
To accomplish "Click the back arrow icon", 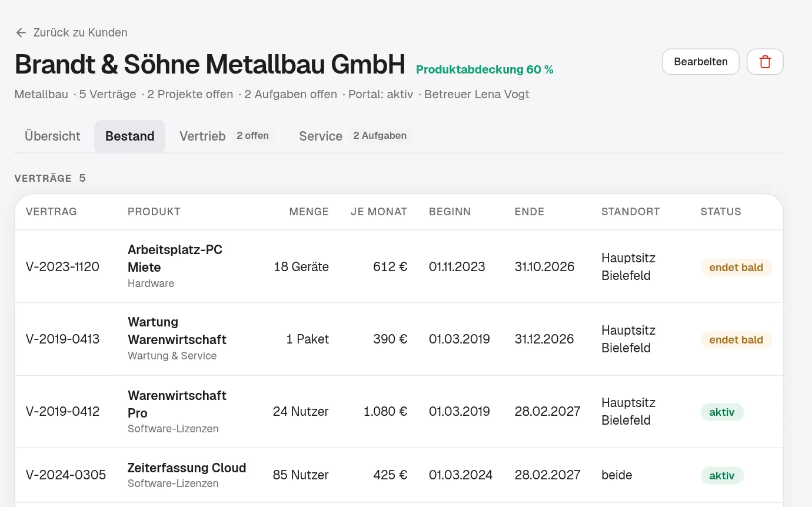I will click(21, 32).
